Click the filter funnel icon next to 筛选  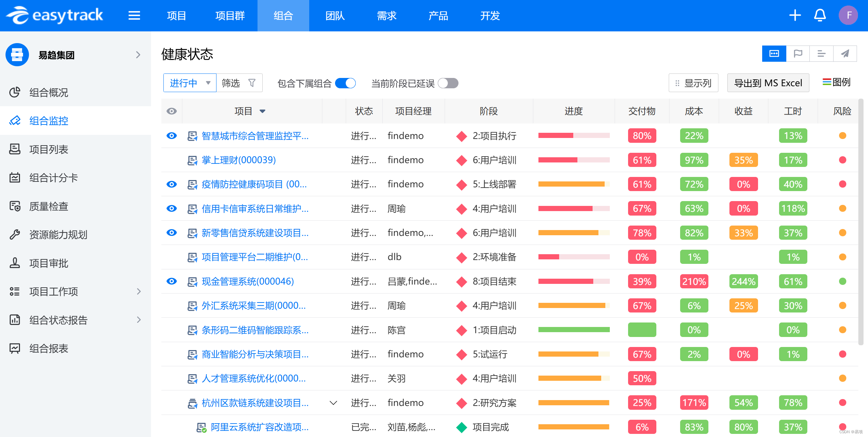point(252,83)
